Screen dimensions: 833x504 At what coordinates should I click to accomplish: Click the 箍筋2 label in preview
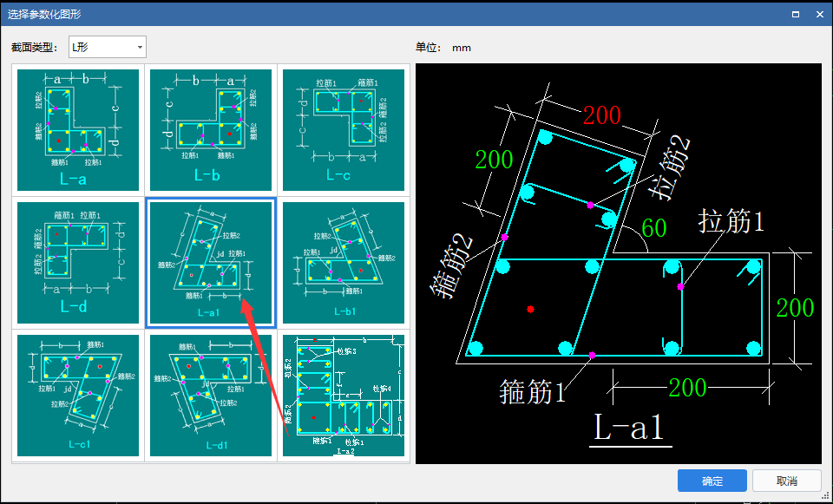pos(450,267)
